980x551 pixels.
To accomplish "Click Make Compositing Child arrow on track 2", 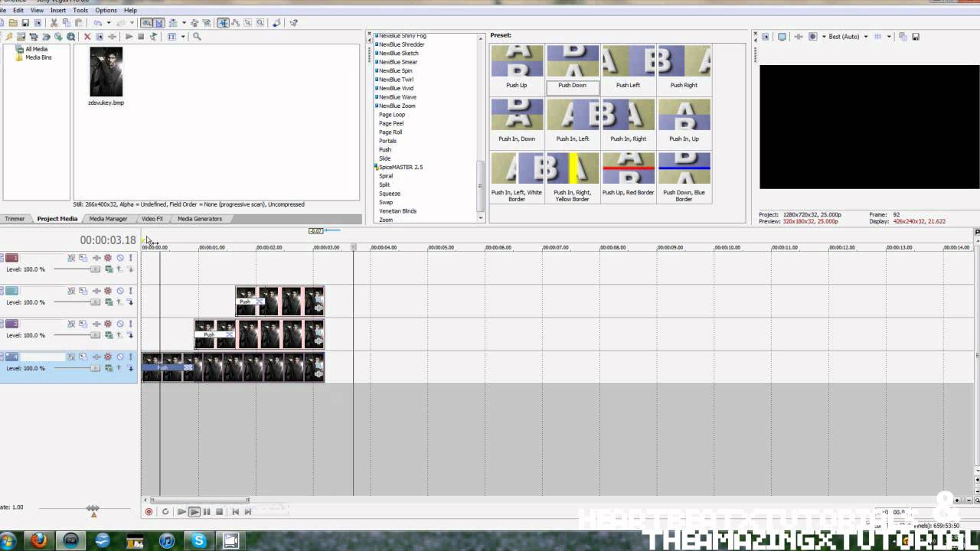I will click(130, 302).
